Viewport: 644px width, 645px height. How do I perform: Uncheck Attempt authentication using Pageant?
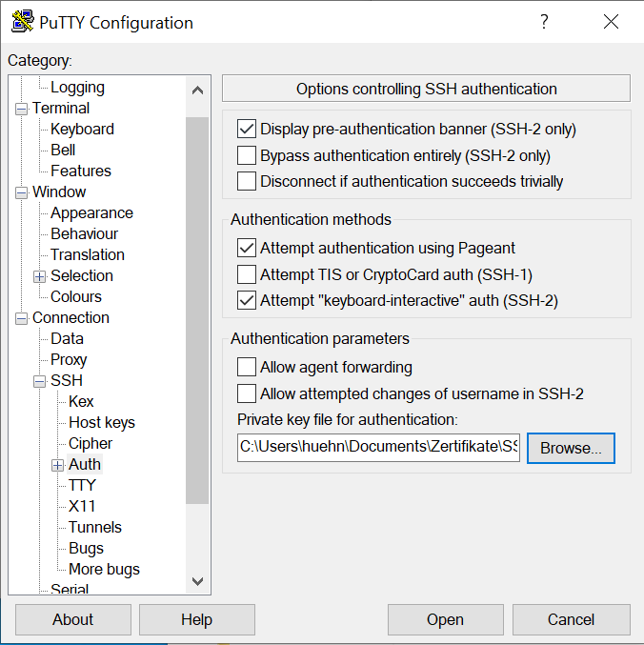click(x=247, y=248)
